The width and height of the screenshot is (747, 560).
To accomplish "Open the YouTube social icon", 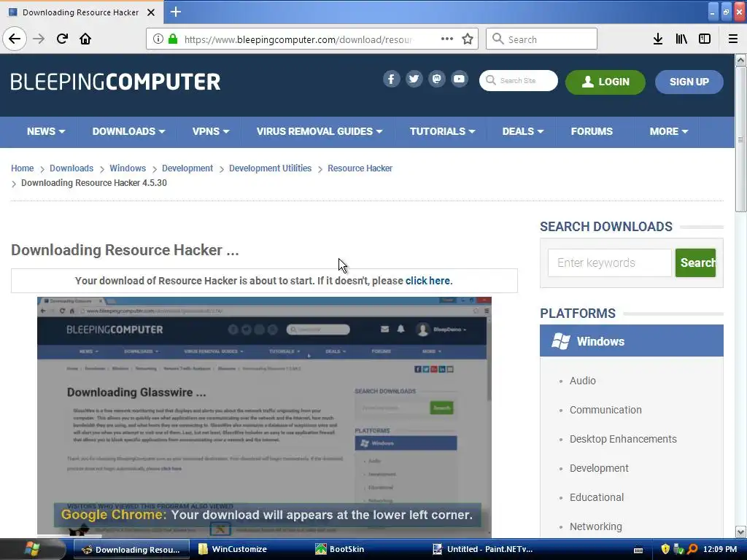I will (460, 79).
